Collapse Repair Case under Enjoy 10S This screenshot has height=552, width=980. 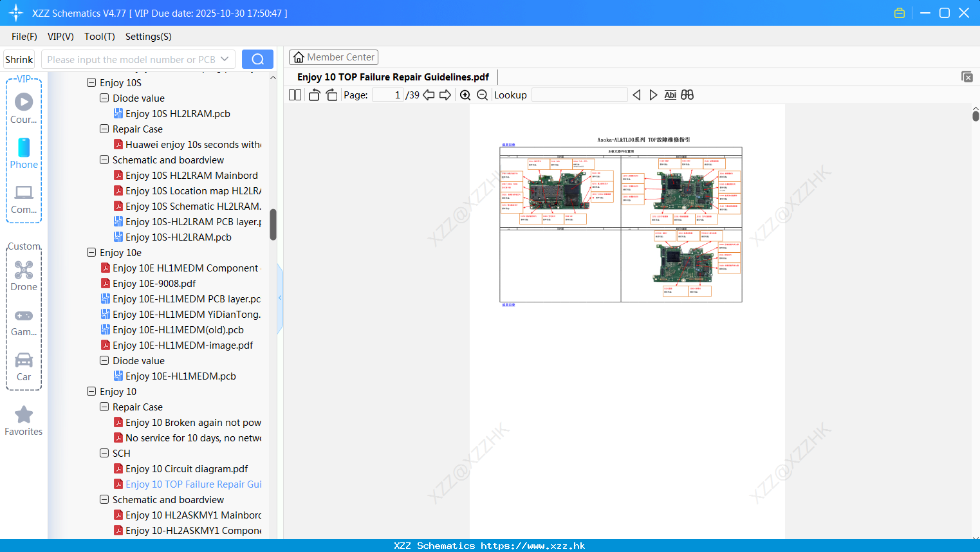click(x=104, y=129)
